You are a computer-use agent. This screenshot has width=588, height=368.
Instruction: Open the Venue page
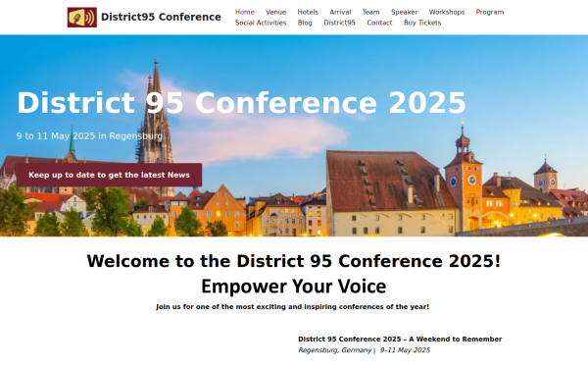[275, 12]
